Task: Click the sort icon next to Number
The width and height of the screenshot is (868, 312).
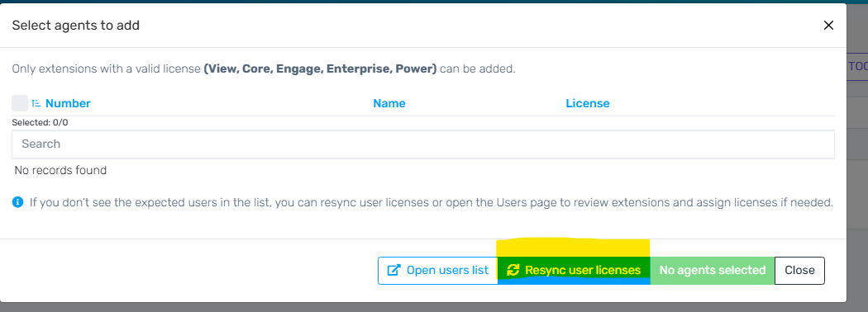Action: (36, 103)
